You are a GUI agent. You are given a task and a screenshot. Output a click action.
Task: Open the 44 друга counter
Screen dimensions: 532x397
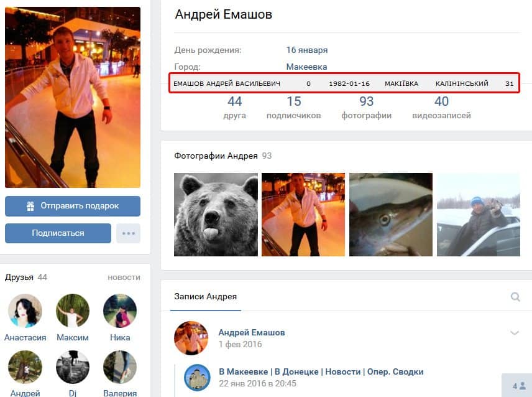(234, 107)
